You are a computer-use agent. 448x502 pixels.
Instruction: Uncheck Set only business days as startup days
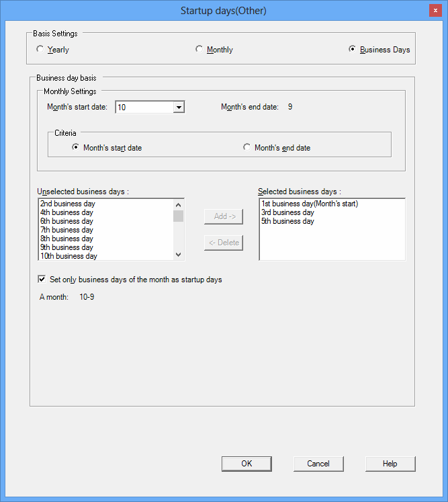coord(42,280)
